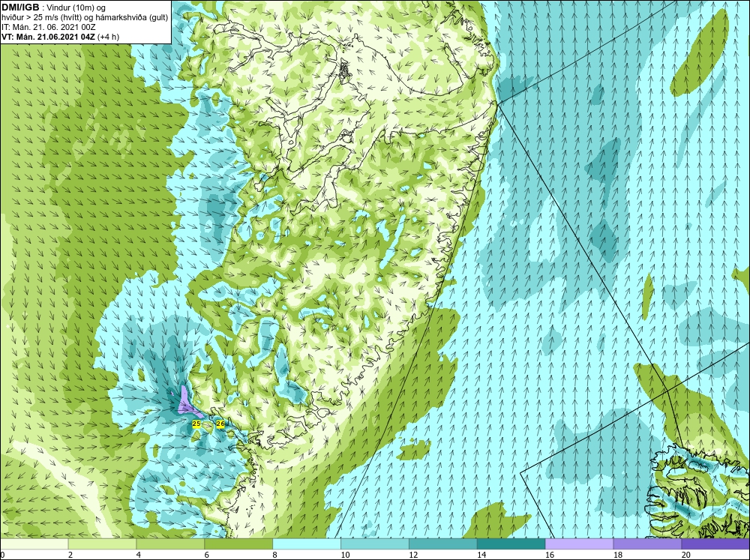Select the 16–18 m/s lavender legend swatch
The width and height of the screenshot is (750, 560).
point(579,544)
